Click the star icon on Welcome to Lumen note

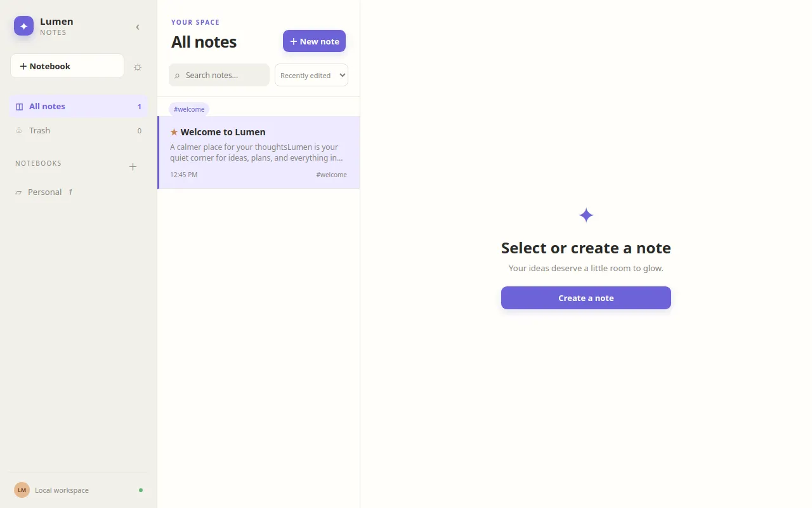click(174, 132)
